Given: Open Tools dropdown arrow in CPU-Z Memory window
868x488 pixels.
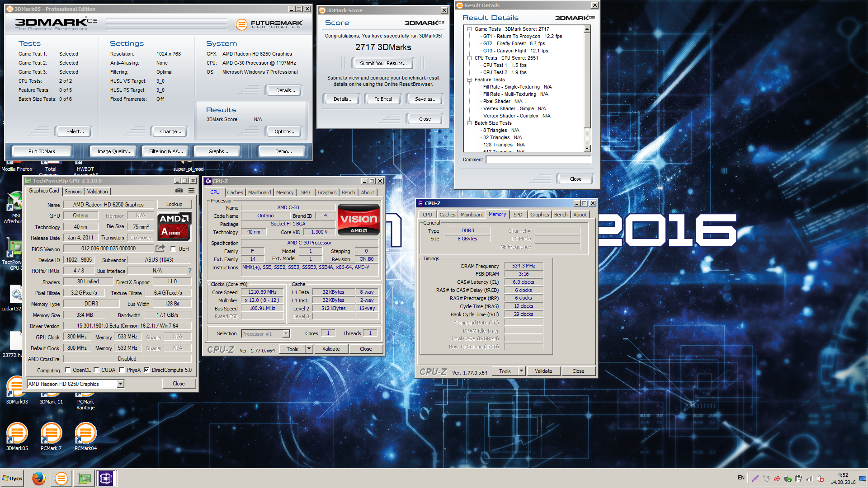Looking at the screenshot, I should (521, 371).
